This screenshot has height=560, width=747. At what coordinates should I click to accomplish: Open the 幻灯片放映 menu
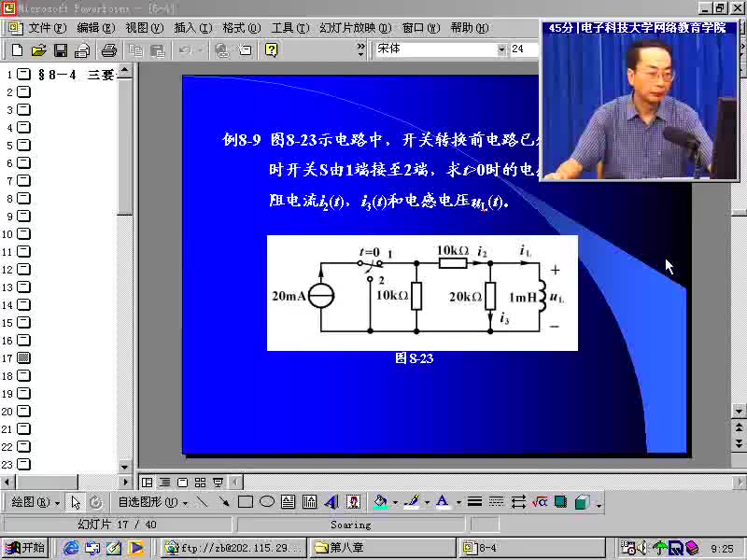pyautogui.click(x=356, y=28)
